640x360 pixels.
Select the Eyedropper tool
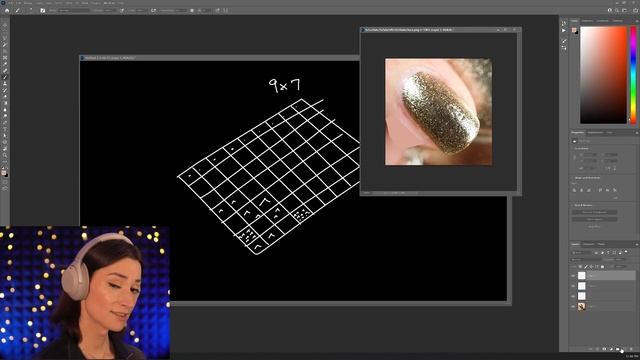[5, 64]
